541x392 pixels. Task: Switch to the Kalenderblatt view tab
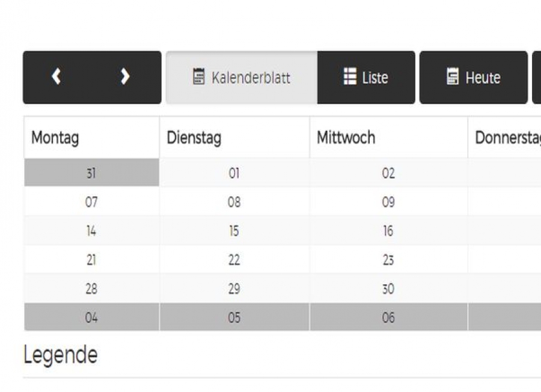point(242,78)
